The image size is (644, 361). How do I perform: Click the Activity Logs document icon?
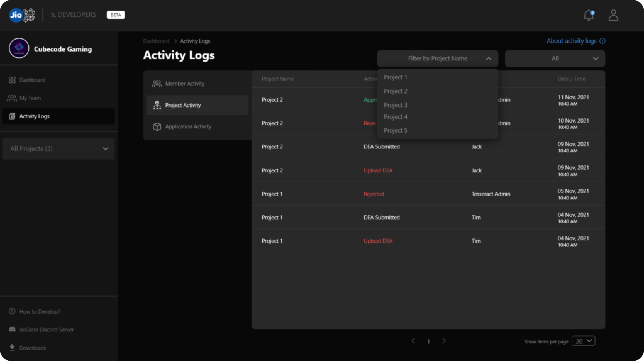(x=12, y=116)
